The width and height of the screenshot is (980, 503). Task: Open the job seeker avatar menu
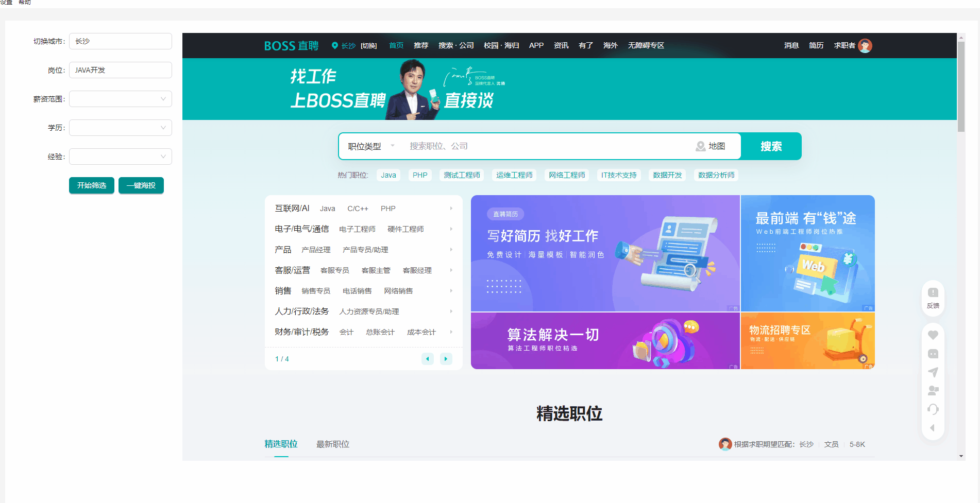[x=865, y=46]
